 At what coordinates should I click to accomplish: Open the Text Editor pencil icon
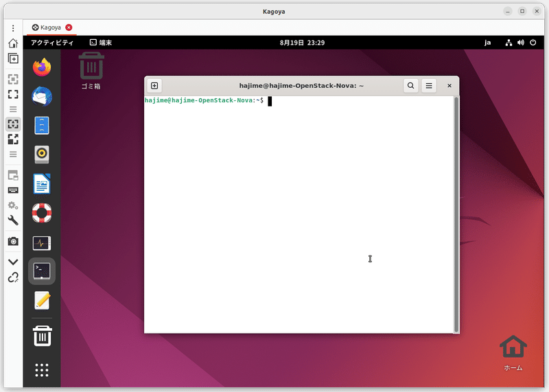click(x=42, y=301)
